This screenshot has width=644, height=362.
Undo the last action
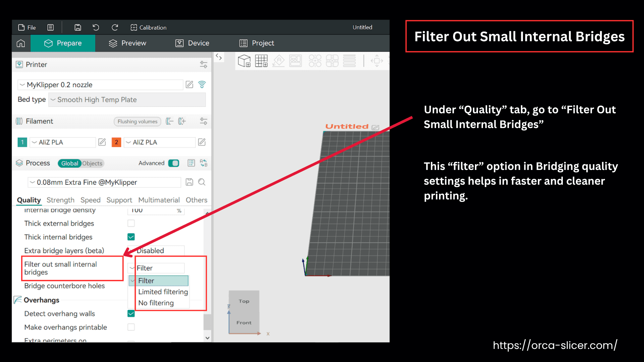tap(96, 27)
